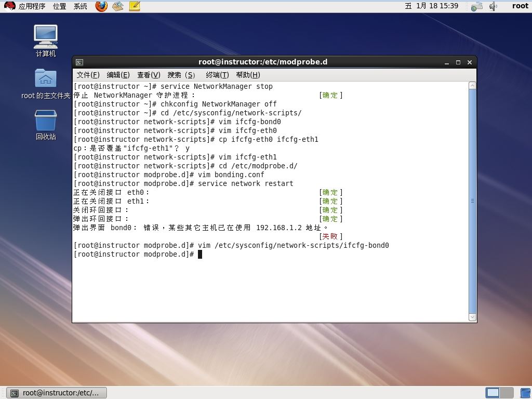Select the root 的主文件夹 desktop icon
This screenshot has height=399, width=532.
pos(46,84)
